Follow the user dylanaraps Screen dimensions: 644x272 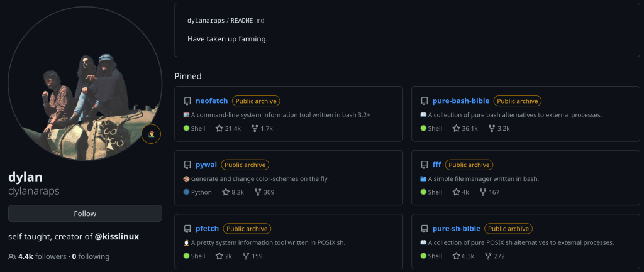point(85,214)
